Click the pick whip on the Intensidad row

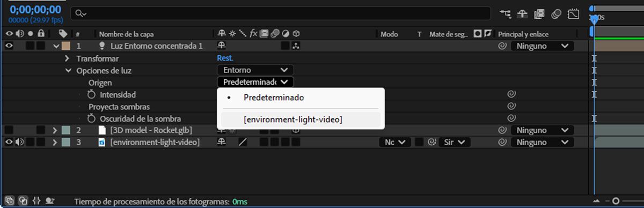click(x=511, y=94)
